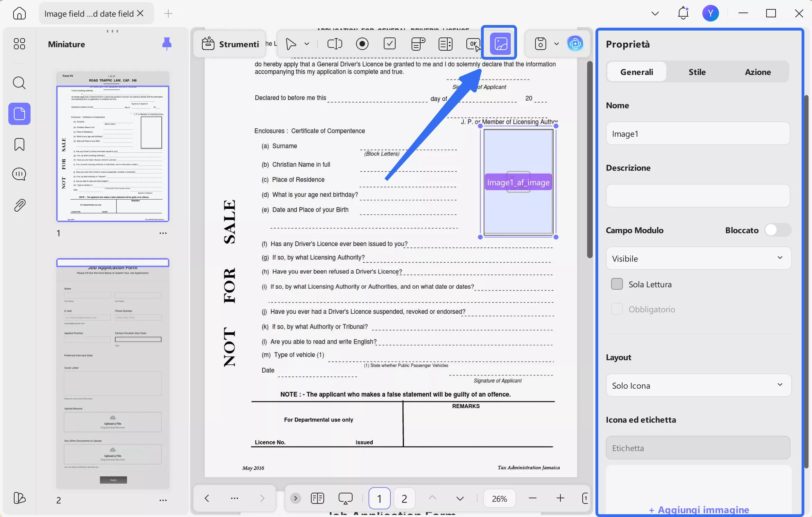812x517 pixels.
Task: Go forward with the right arrow button
Action: [262, 499]
